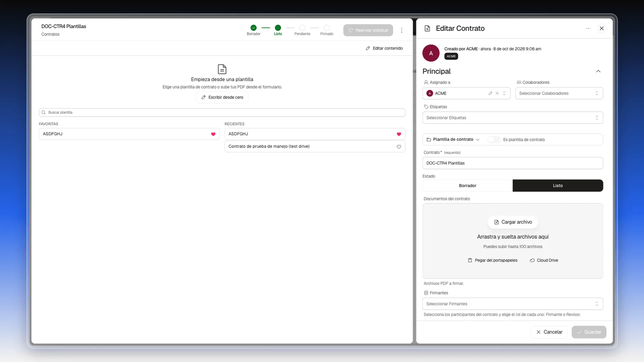Click the Pendiente step circle
This screenshot has width=644, height=362.
point(302,28)
